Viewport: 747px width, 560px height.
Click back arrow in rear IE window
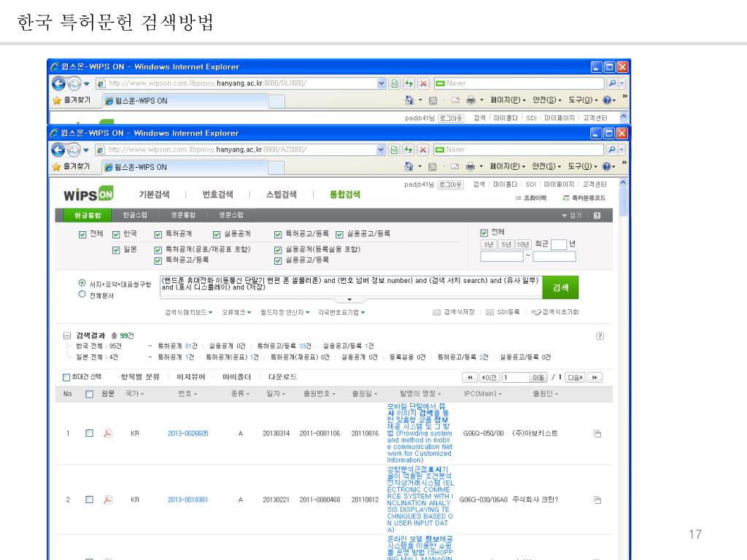tap(58, 84)
